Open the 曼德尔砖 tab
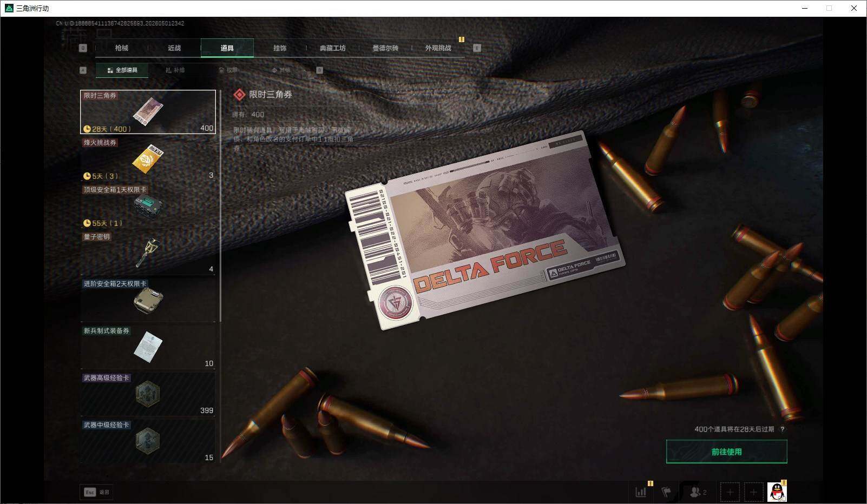This screenshot has width=867, height=504. [x=385, y=48]
